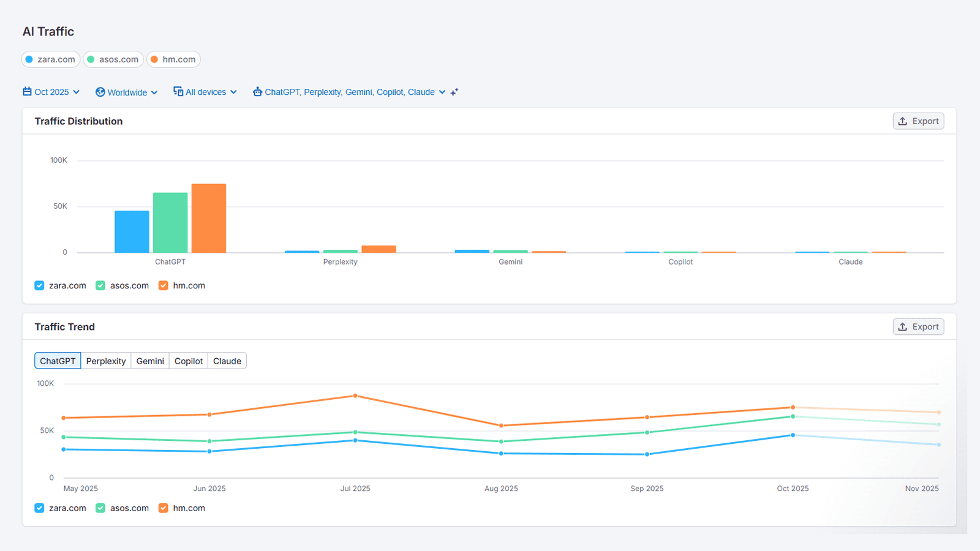Screen dimensions: 980x551
Task: Click the devices icon beside All devices
Action: pos(178,92)
